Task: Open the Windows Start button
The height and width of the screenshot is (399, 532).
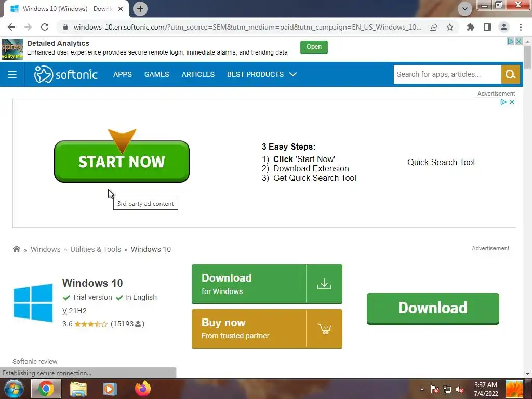Action: tap(14, 389)
